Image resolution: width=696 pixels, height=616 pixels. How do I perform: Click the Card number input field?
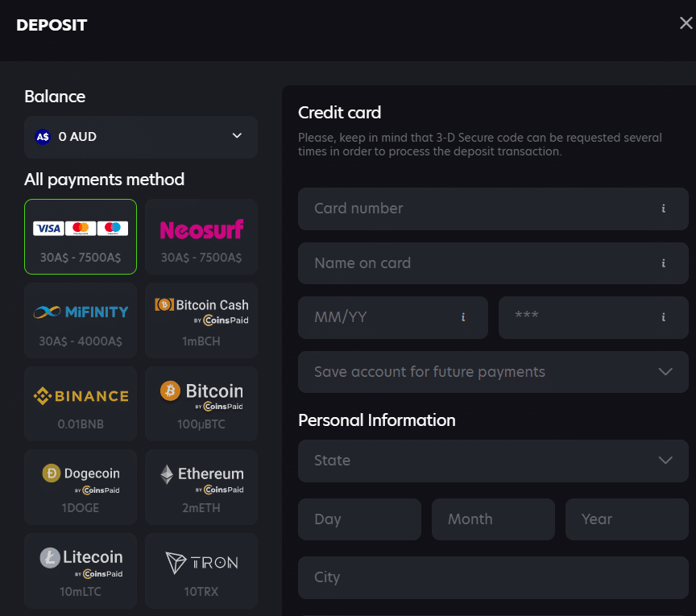tap(475, 209)
